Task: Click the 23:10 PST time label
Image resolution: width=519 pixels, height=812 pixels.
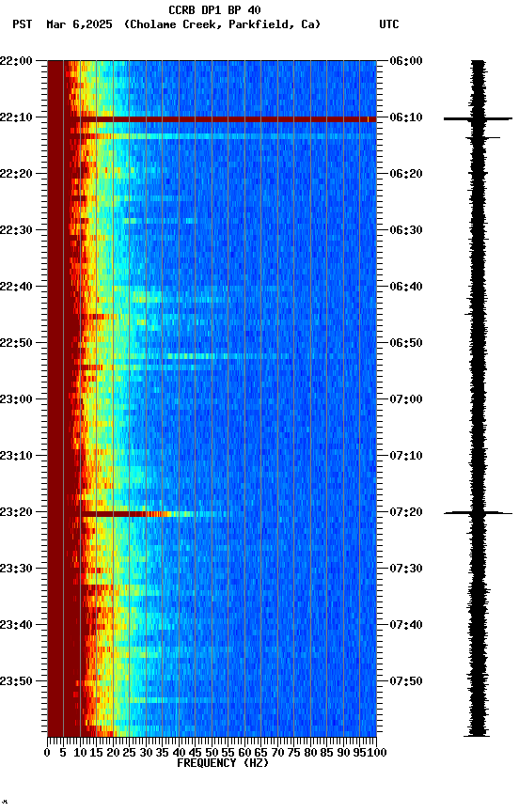Action: (16, 456)
